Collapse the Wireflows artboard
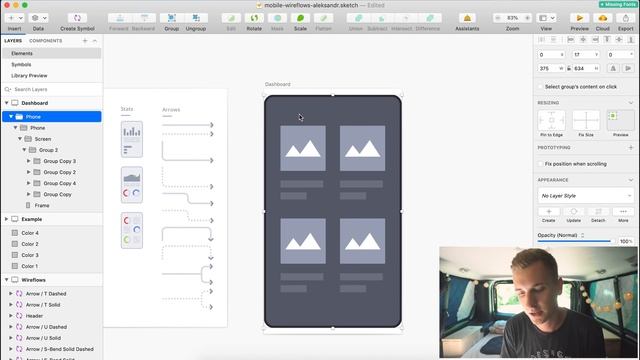The width and height of the screenshot is (640, 360). pos(7,280)
